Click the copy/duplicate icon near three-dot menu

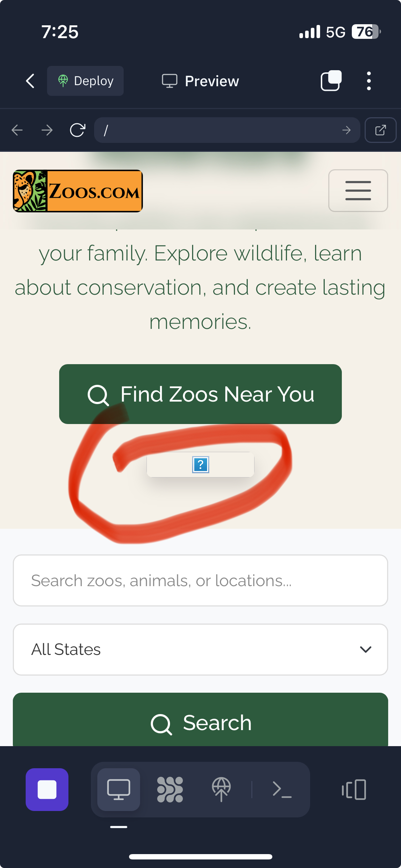click(x=330, y=81)
